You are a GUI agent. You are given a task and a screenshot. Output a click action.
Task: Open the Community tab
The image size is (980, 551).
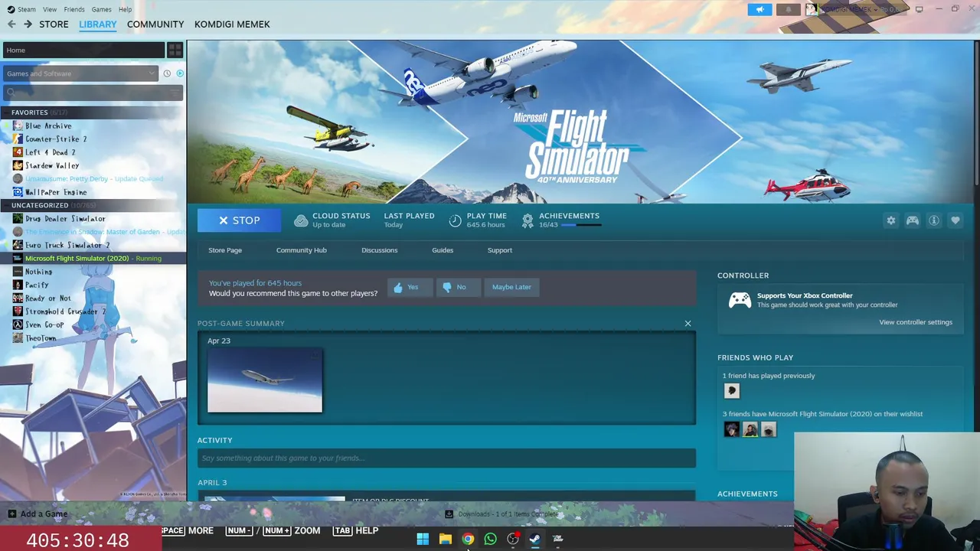155,24
